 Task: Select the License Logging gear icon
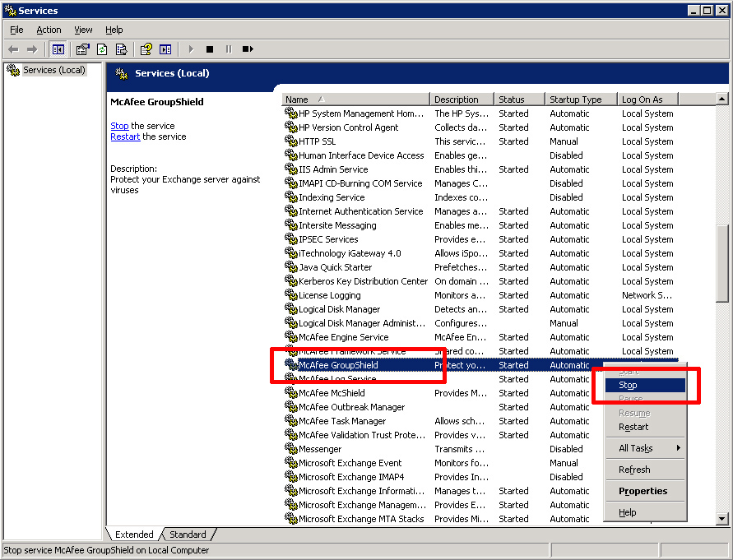tap(290, 295)
